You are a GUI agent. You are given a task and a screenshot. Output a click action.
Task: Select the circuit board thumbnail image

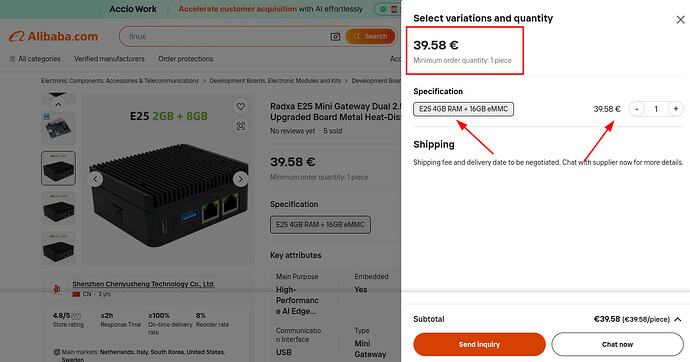tap(58, 128)
